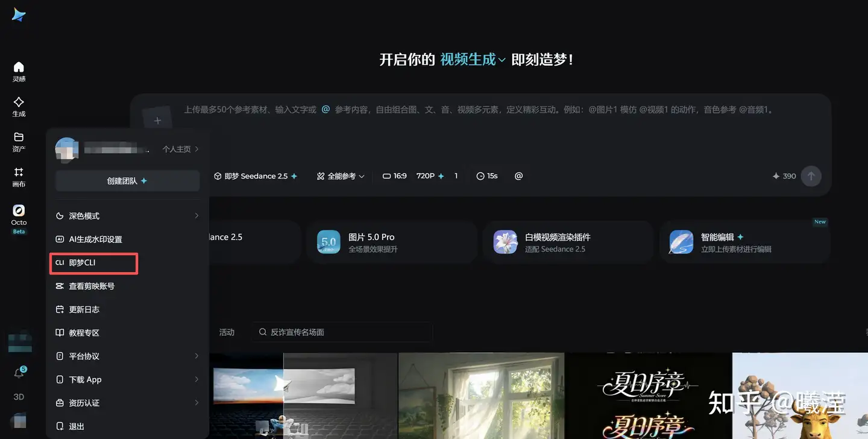Click the 反诈宣传名场面 search field
Viewport: 868px width, 439px height.
342,332
